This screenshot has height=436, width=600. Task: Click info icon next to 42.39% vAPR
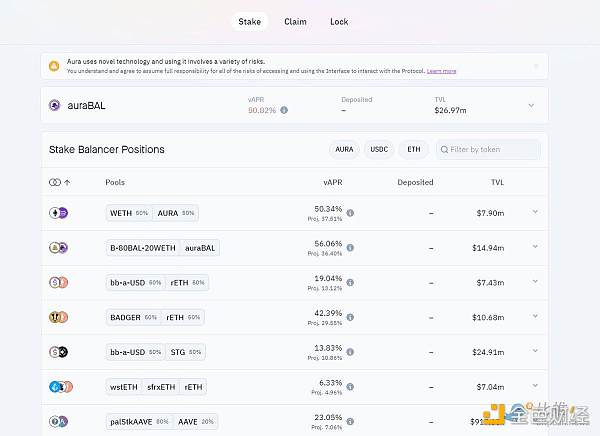tap(350, 317)
